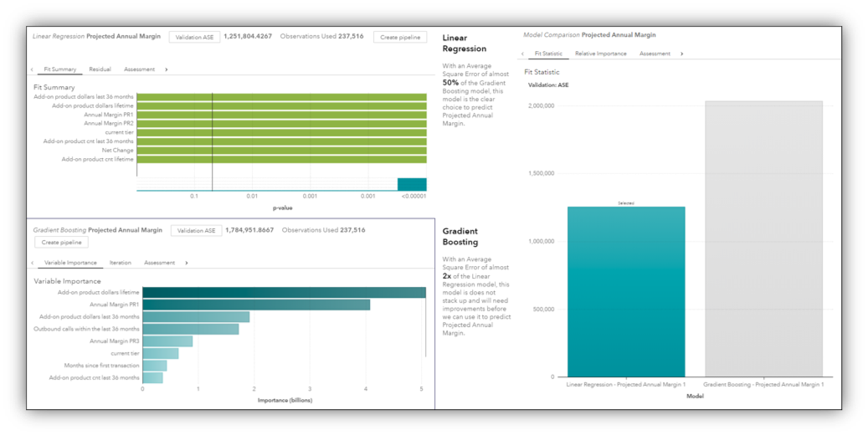
Task: Switch to the Relative Importance tab
Action: (601, 54)
